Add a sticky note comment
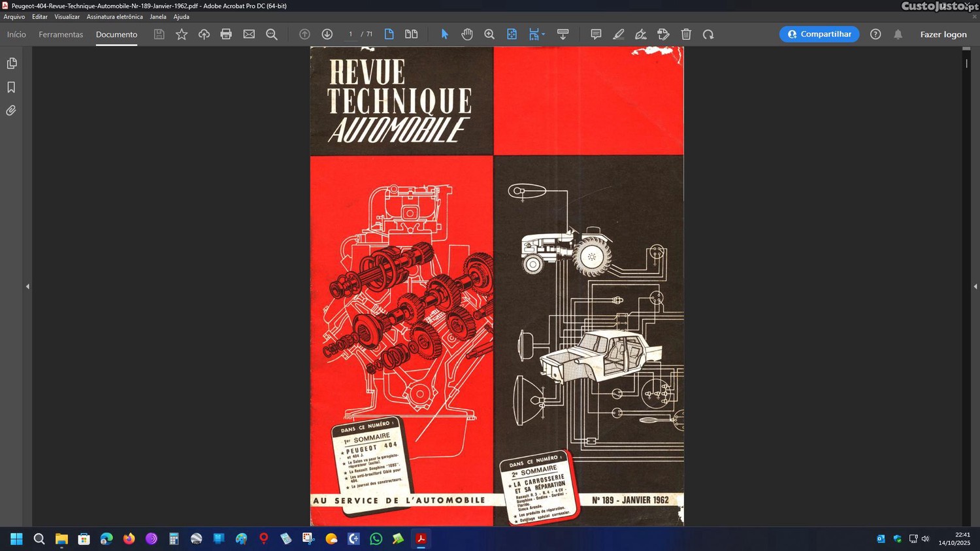Viewport: 980px width, 551px height. 596,35
